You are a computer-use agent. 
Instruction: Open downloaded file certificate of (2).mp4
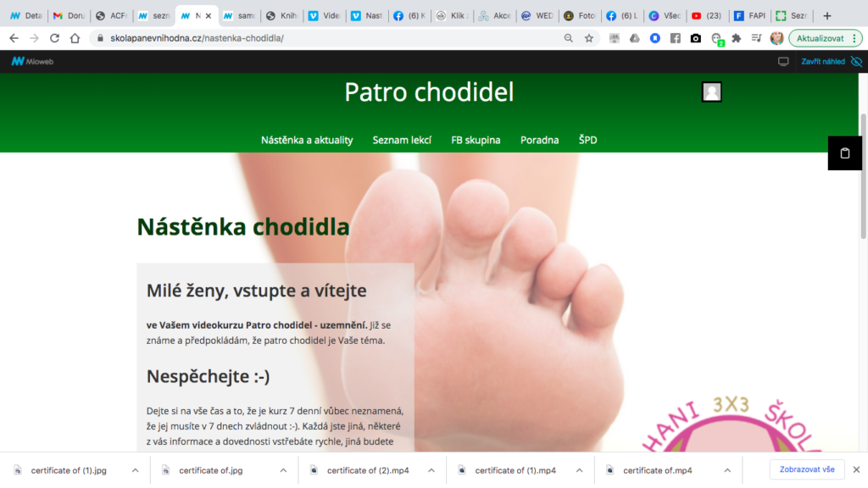[368, 470]
